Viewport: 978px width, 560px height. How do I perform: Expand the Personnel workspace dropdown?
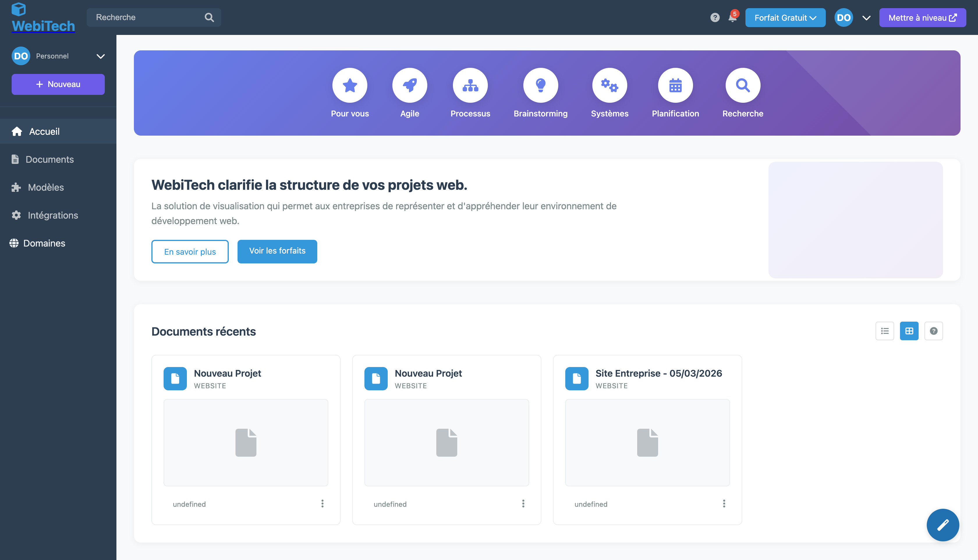click(x=100, y=56)
